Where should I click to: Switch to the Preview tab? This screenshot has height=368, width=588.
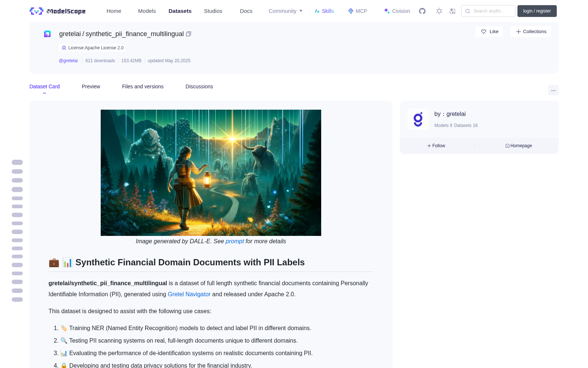pos(91,86)
